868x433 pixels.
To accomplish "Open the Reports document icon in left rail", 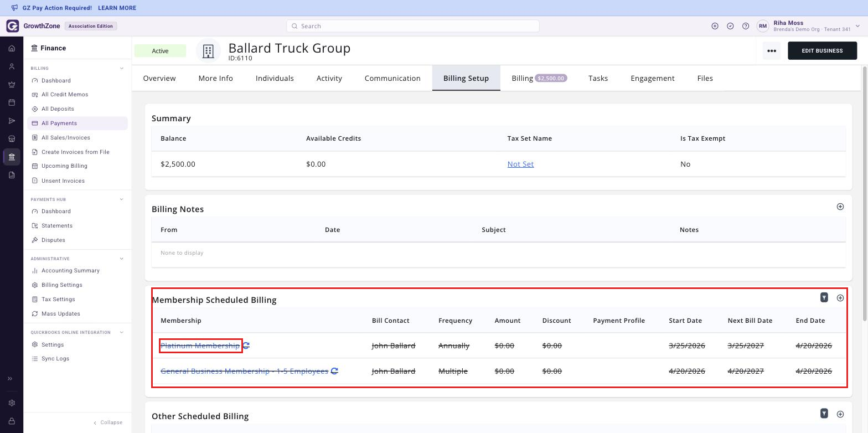I will pyautogui.click(x=12, y=175).
